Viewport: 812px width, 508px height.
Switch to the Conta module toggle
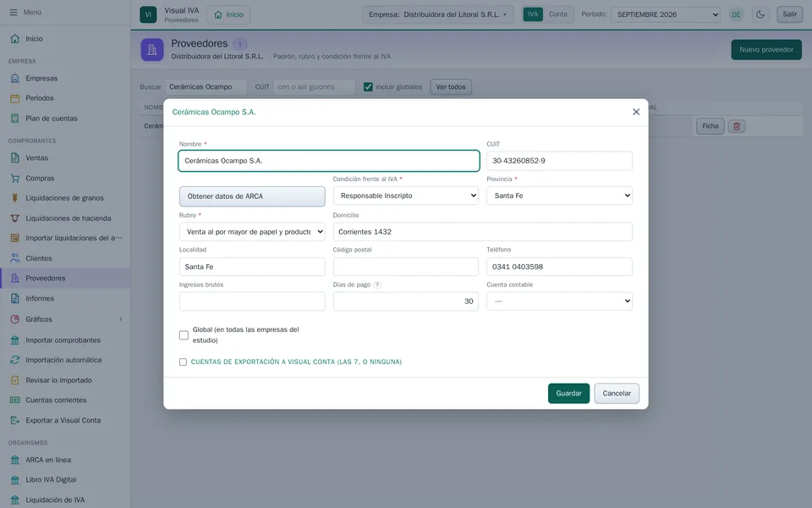point(557,14)
